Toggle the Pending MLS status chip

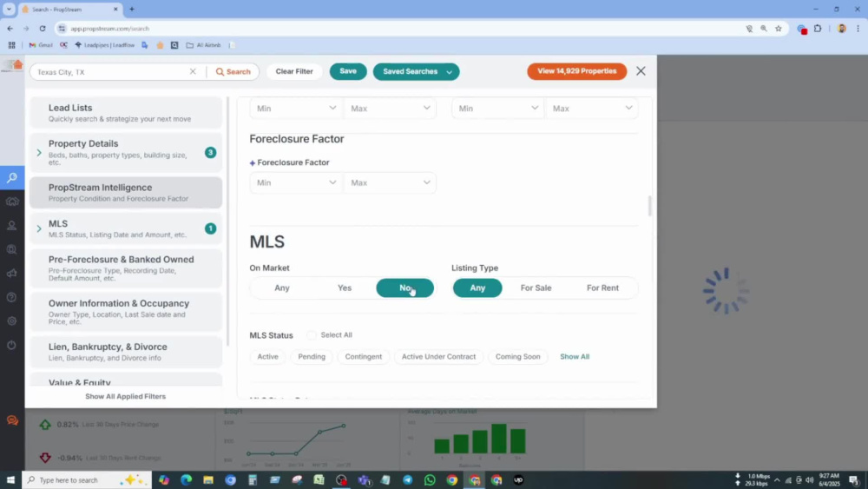312,357
